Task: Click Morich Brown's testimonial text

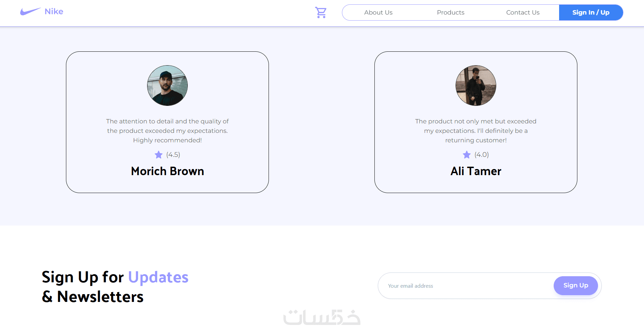Action: (x=167, y=131)
